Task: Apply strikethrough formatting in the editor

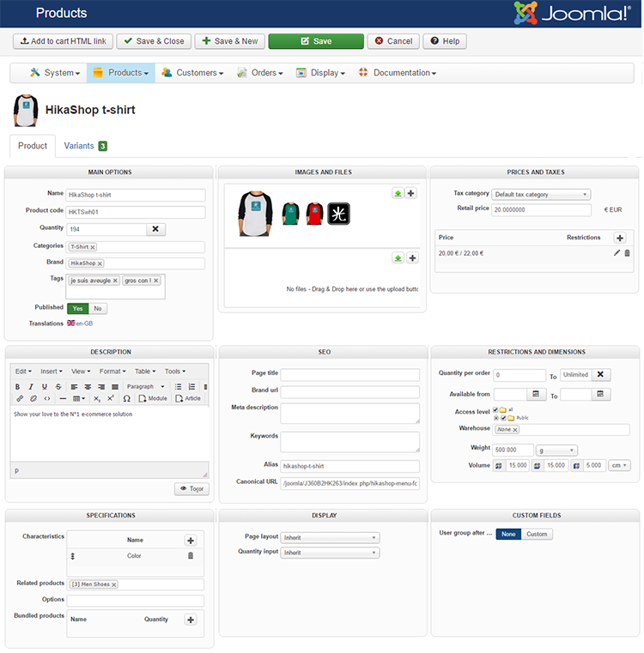Action: click(x=58, y=387)
